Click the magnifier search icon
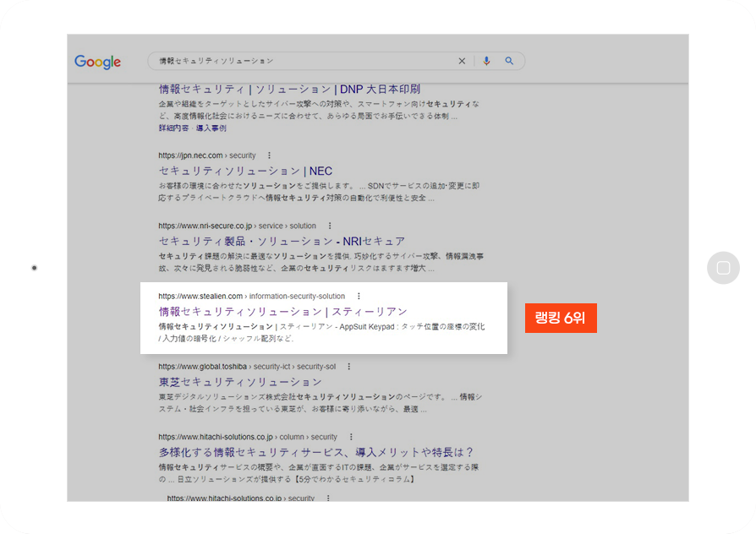Image resolution: width=756 pixels, height=534 pixels. tap(509, 61)
